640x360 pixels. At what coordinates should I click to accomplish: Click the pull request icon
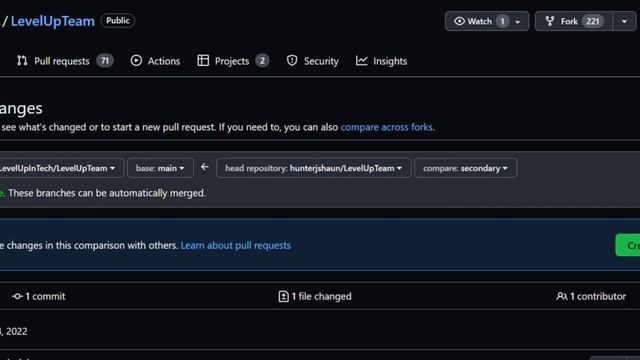22,61
